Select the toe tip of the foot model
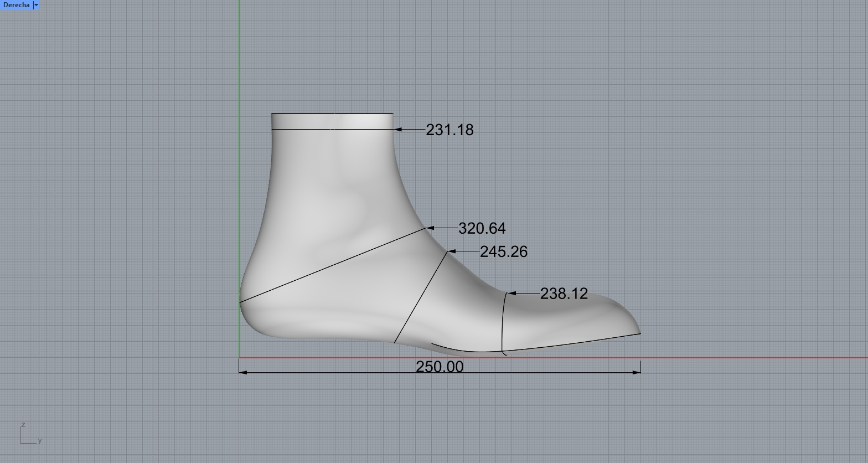This screenshot has width=868, height=463. [638, 332]
